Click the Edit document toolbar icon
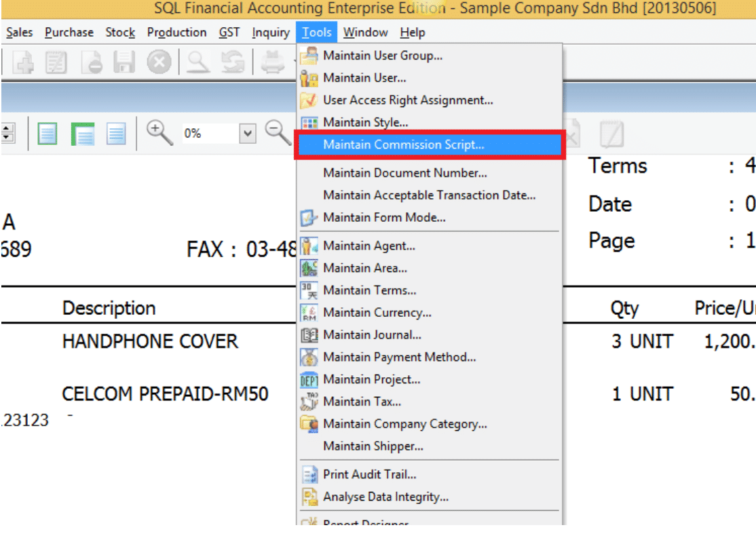Image resolution: width=756 pixels, height=538 pixels. tap(57, 62)
